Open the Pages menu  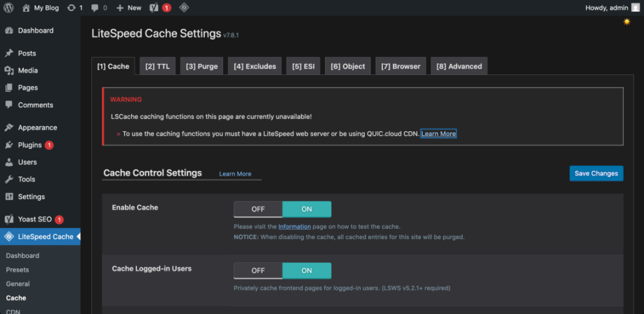(x=28, y=87)
